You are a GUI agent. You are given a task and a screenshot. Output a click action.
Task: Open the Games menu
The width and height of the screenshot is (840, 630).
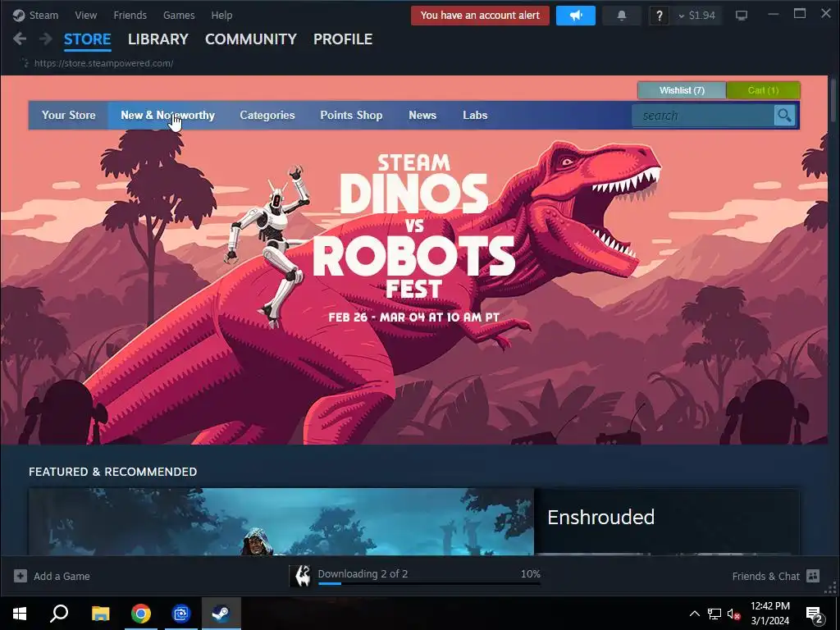click(179, 15)
